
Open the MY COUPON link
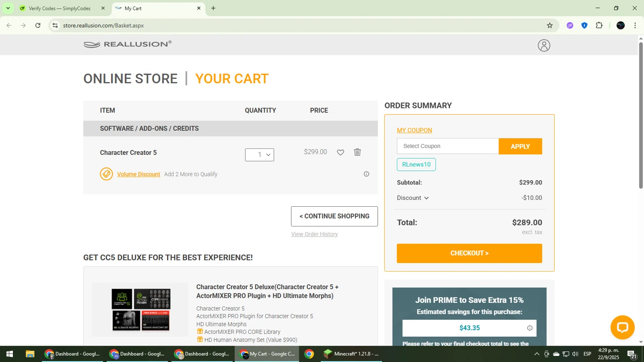tap(414, 130)
